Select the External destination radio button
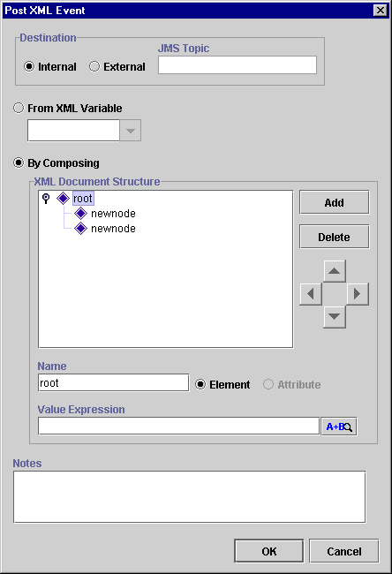 [94, 66]
